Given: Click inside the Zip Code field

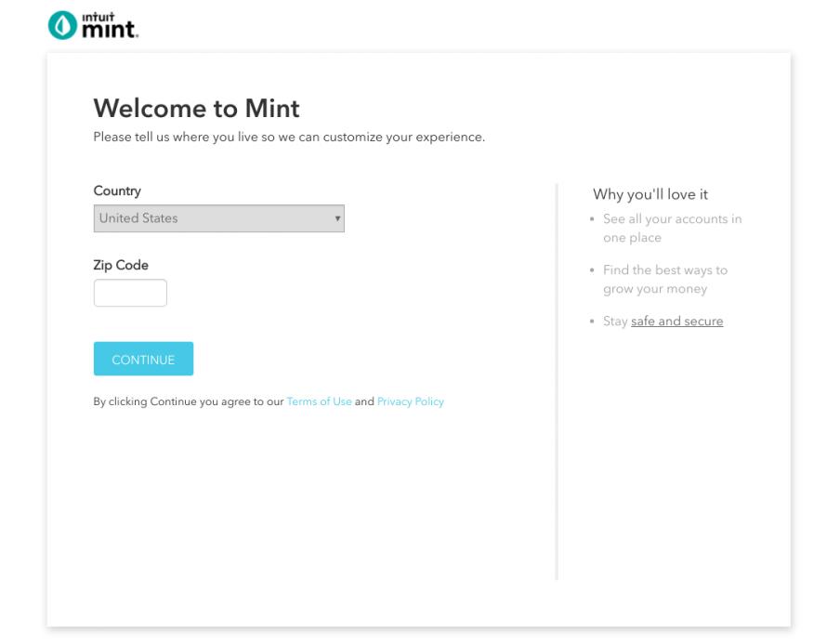Looking at the screenshot, I should click(x=130, y=292).
